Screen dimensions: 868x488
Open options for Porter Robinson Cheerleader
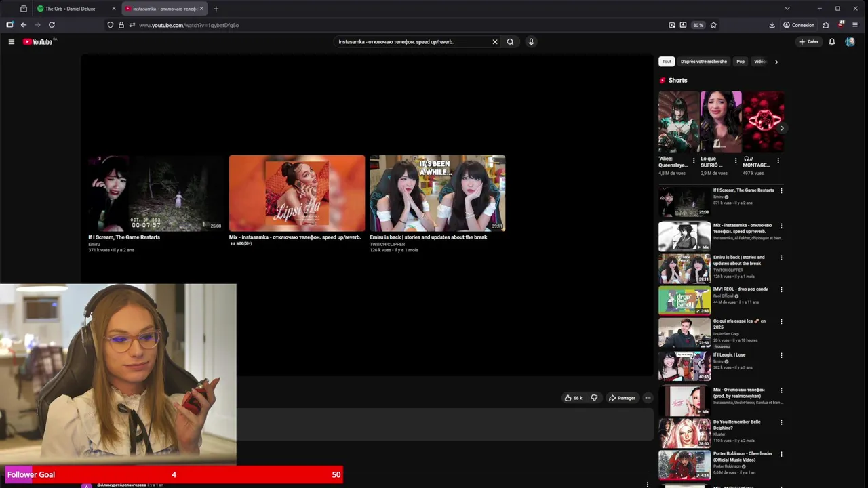(781, 454)
